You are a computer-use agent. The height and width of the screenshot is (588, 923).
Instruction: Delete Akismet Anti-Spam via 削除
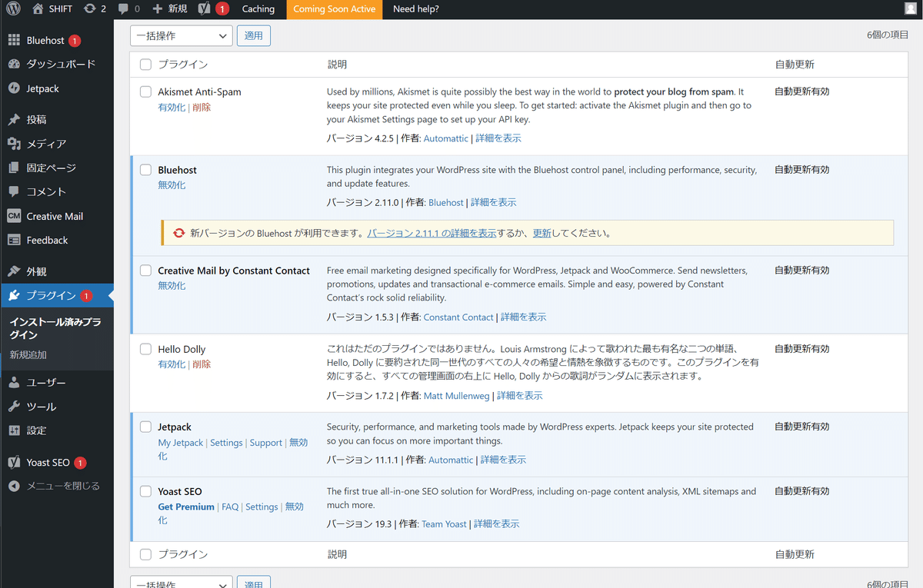(202, 108)
